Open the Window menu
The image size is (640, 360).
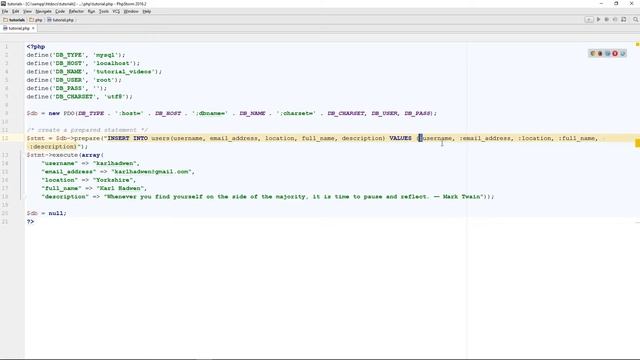tap(131, 11)
